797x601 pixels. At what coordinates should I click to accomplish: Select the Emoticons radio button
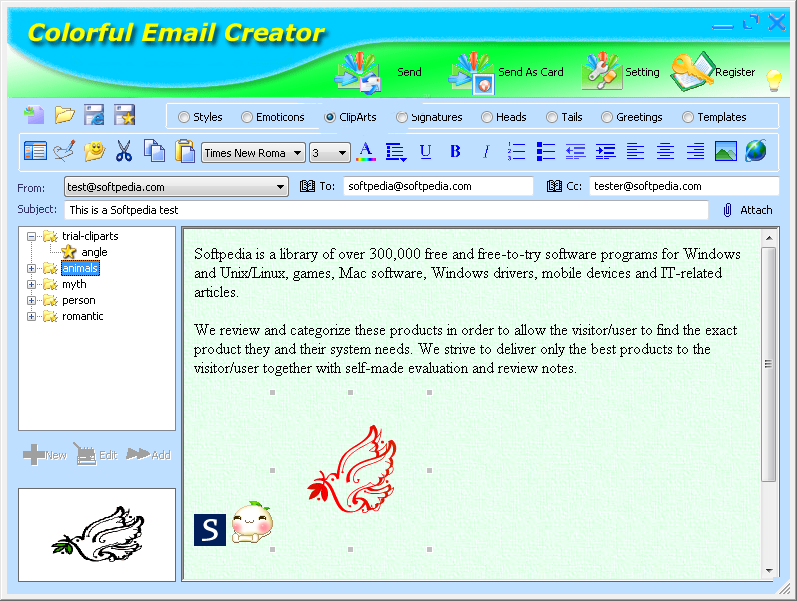click(x=247, y=117)
